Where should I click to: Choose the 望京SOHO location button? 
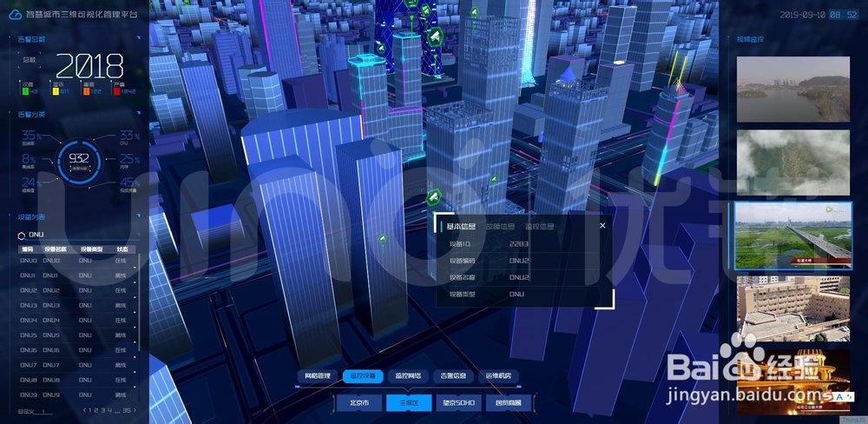[x=459, y=403]
